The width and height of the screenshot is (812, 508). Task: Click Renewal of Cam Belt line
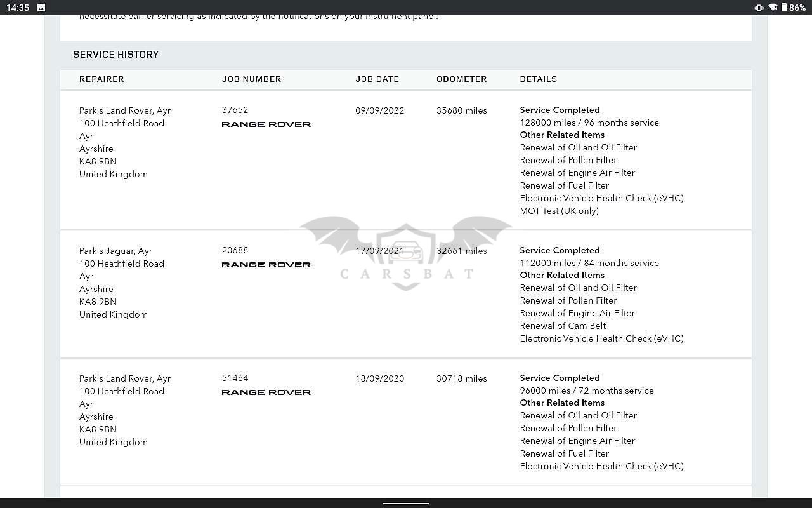[x=563, y=326]
